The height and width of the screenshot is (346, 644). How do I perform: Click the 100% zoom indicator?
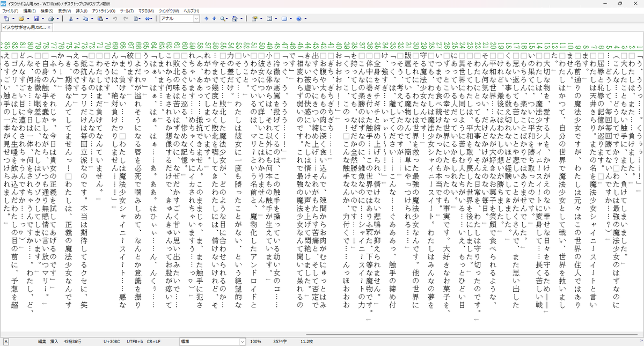[256, 341]
